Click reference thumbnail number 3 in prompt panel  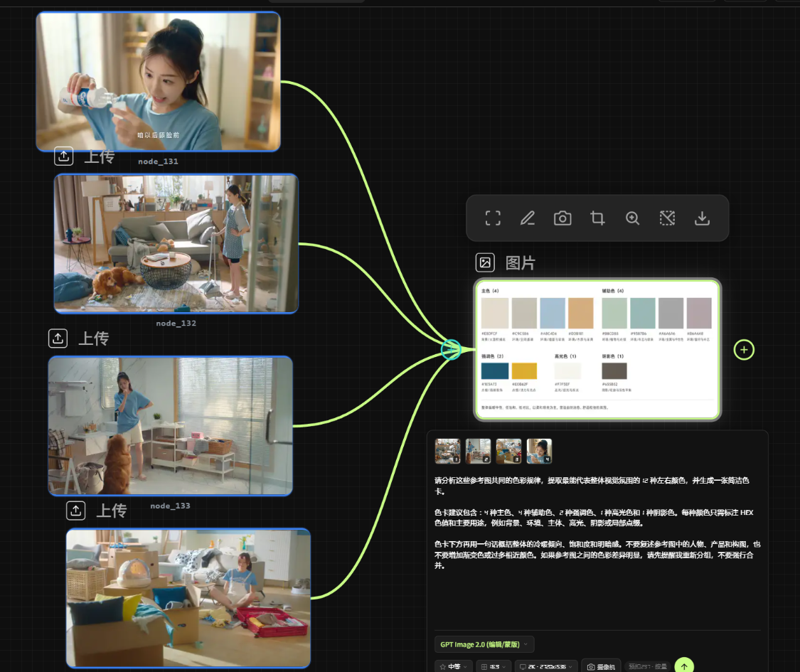click(x=508, y=451)
